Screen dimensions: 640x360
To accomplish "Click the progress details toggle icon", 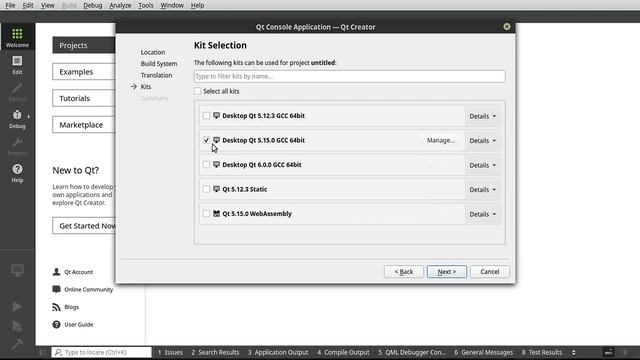I will coord(609,352).
